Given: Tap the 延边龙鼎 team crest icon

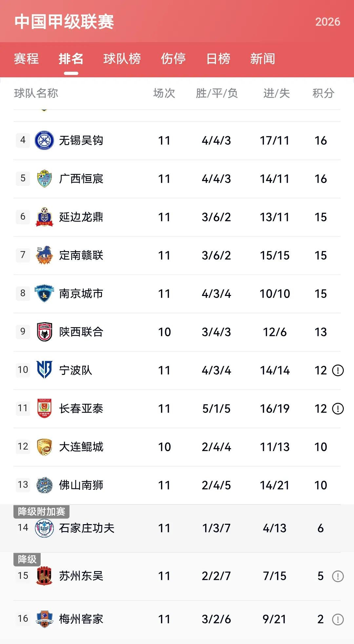Looking at the screenshot, I should pyautogui.click(x=44, y=217).
